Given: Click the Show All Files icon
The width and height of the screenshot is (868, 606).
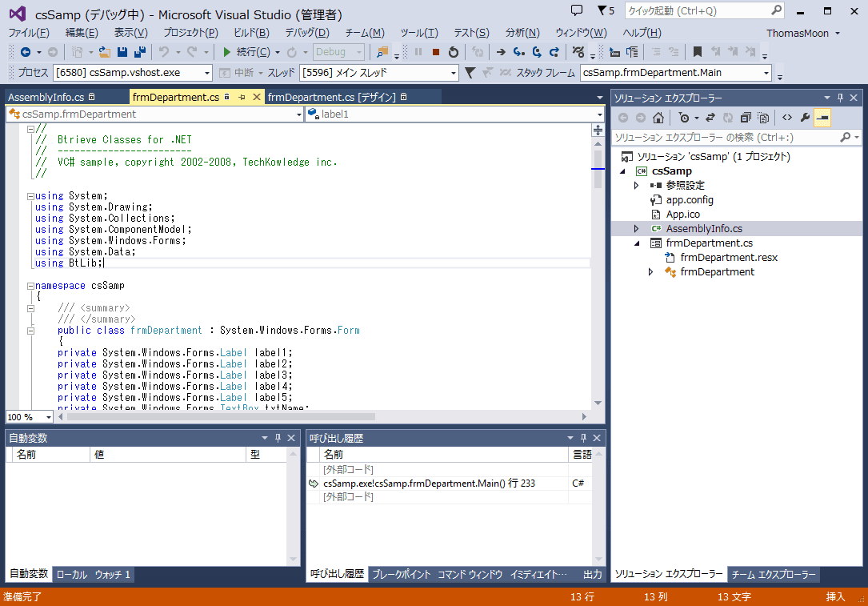Looking at the screenshot, I should [x=763, y=118].
